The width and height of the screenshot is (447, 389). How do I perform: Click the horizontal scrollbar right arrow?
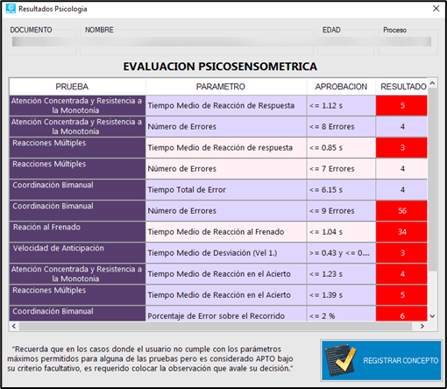click(422, 326)
